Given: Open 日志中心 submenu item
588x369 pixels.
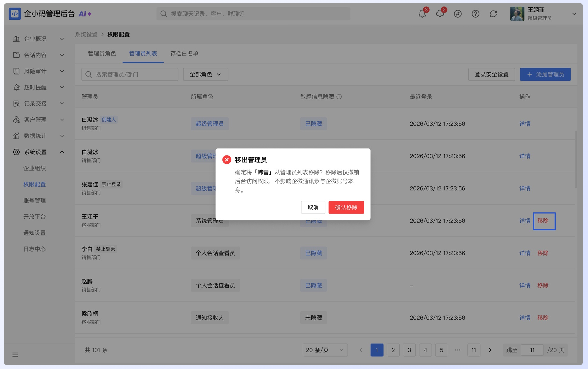Looking at the screenshot, I should coord(34,249).
